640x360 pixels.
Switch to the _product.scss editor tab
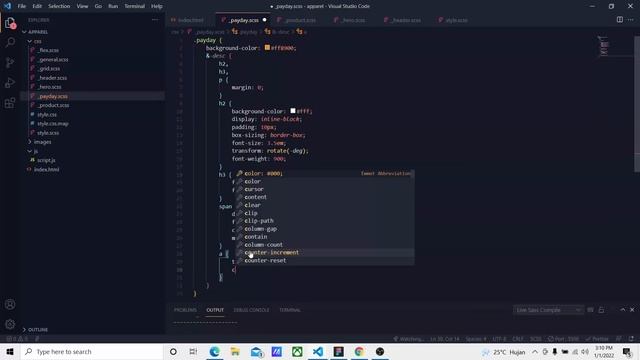(300, 20)
